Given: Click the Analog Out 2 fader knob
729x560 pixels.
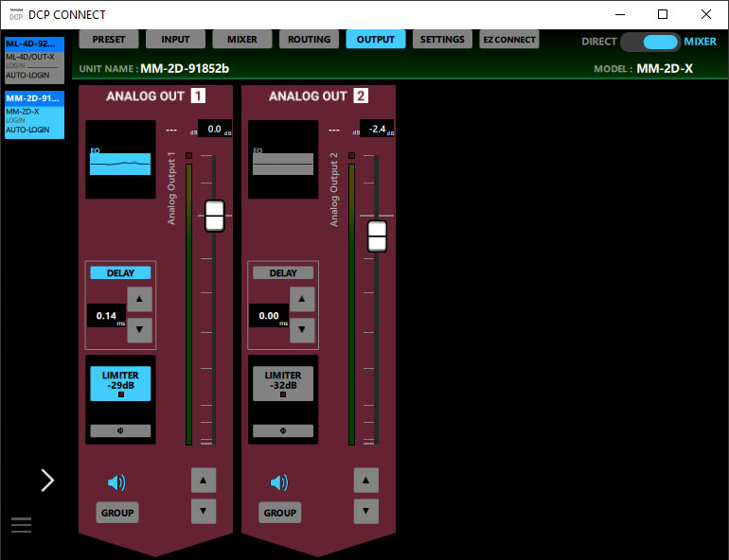Looking at the screenshot, I should coord(377,236).
